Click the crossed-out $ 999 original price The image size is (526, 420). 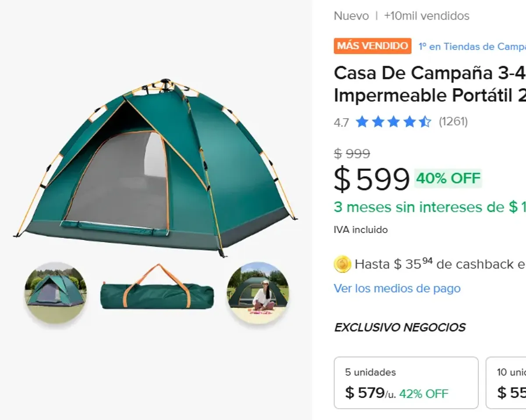point(352,154)
